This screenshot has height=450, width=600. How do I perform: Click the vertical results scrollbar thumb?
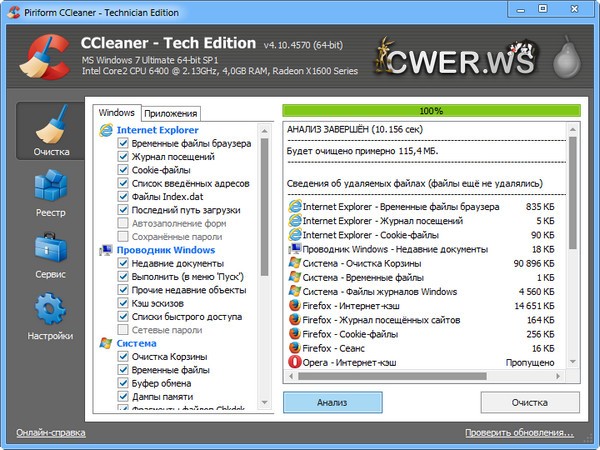tap(572, 193)
